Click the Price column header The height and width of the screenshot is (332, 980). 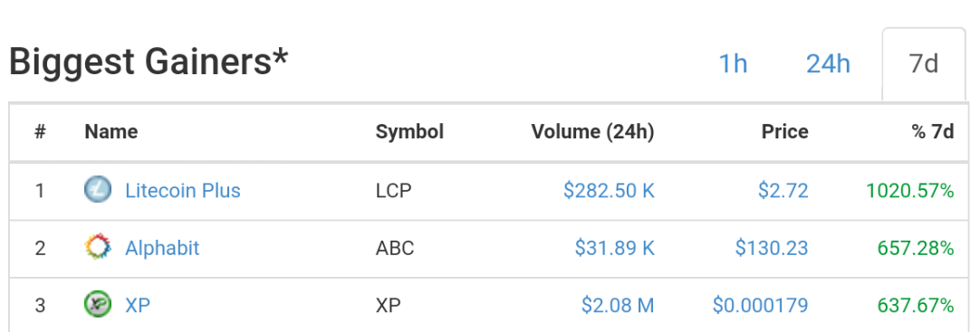785,132
